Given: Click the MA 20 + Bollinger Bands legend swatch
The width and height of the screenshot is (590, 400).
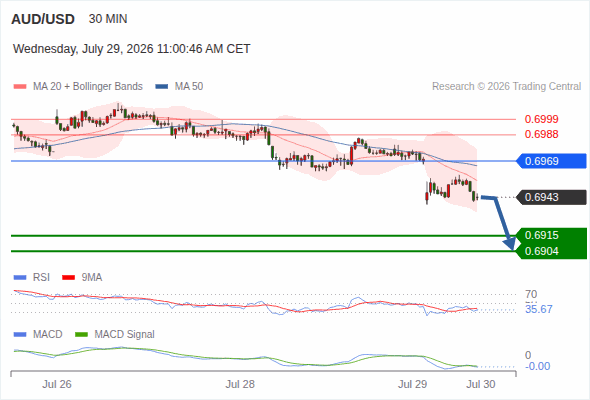Looking at the screenshot, I should pyautogui.click(x=20, y=87).
